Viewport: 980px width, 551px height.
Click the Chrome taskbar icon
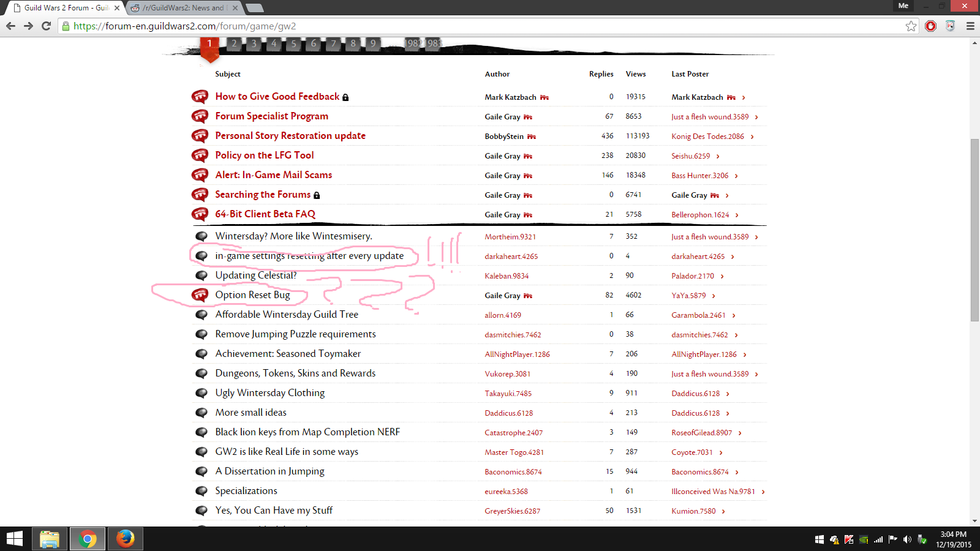click(x=88, y=539)
